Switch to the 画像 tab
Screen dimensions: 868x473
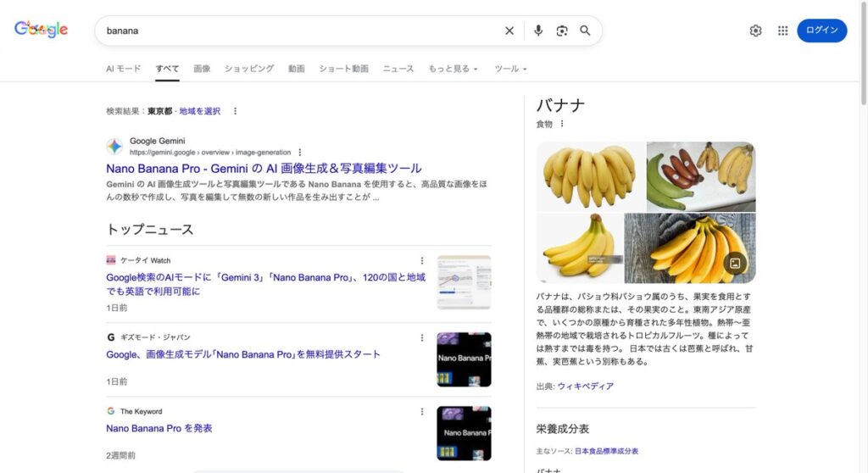202,69
